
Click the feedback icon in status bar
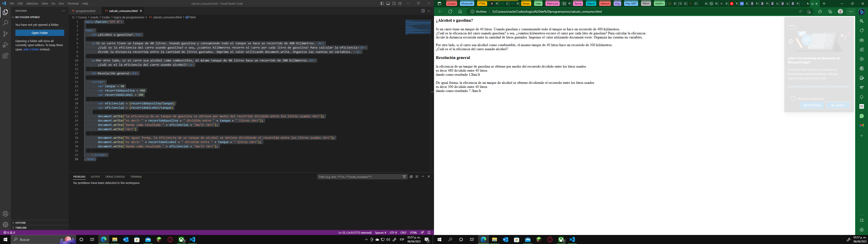tap(422, 232)
